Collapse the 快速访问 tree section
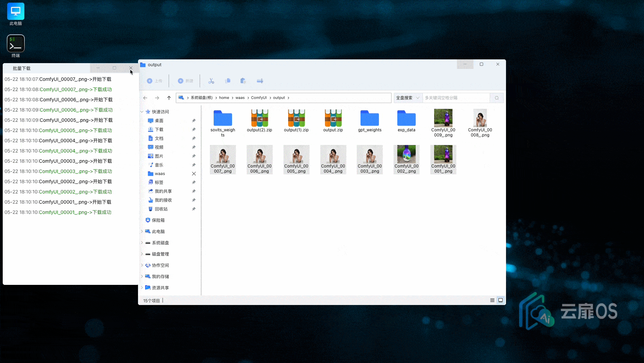The image size is (644, 363). tap(142, 112)
